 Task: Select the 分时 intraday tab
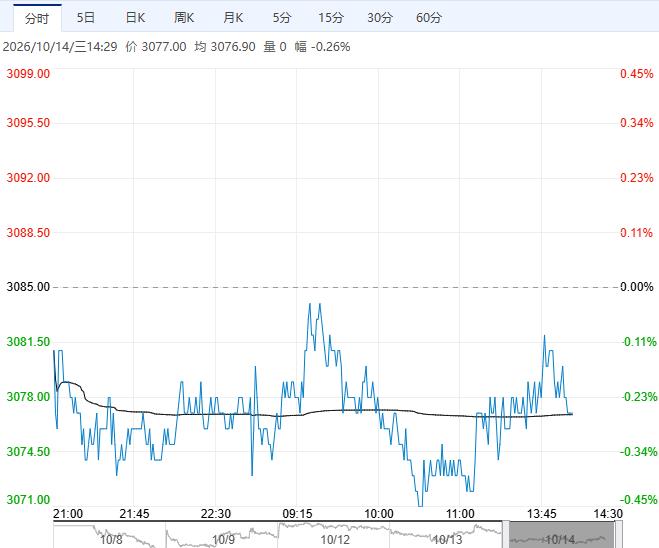[x=37, y=18]
